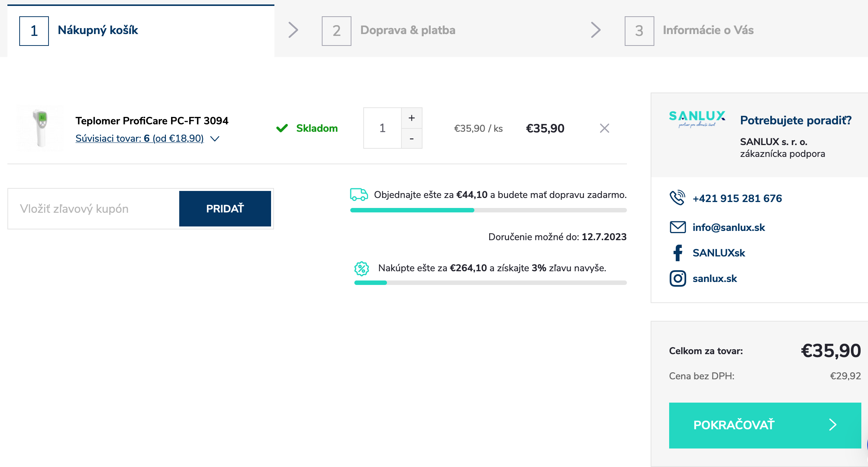Expand Súvisiaci tovar related products link
Image resolution: width=868 pixels, height=467 pixels.
(x=140, y=138)
